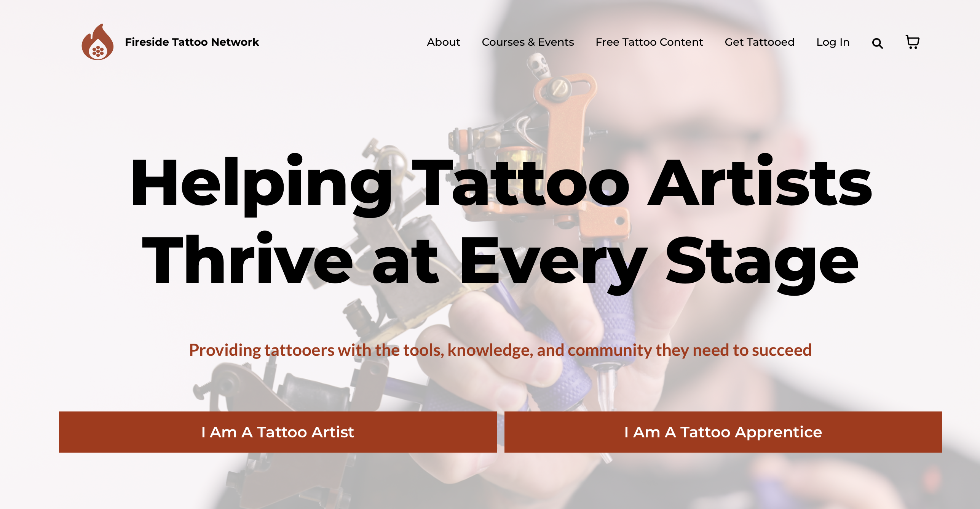The height and width of the screenshot is (509, 980).
Task: Open the Get Tattooed menu item
Action: (x=760, y=42)
